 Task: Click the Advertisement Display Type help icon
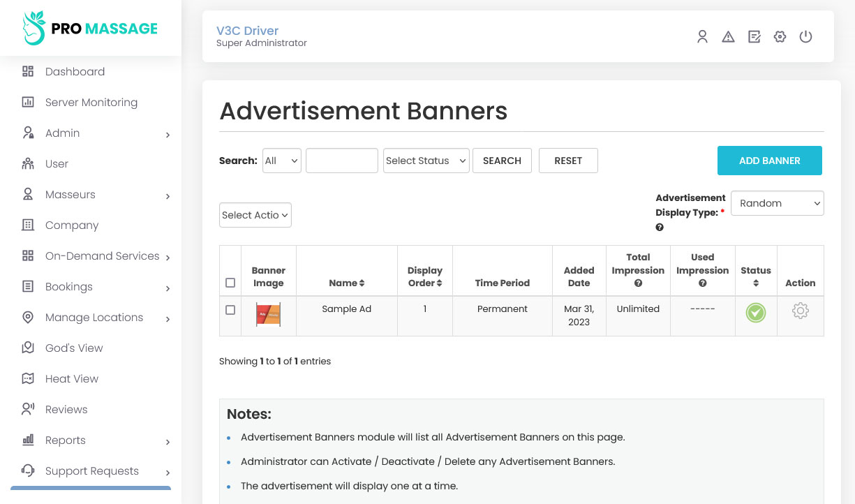(660, 228)
